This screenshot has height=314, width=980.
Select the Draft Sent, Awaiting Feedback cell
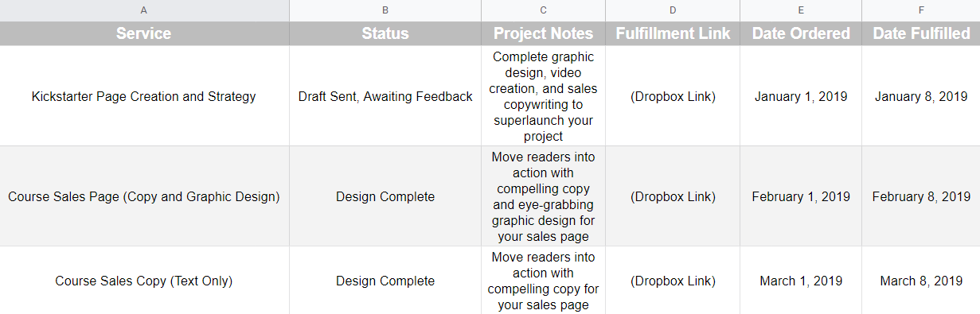[385, 96]
